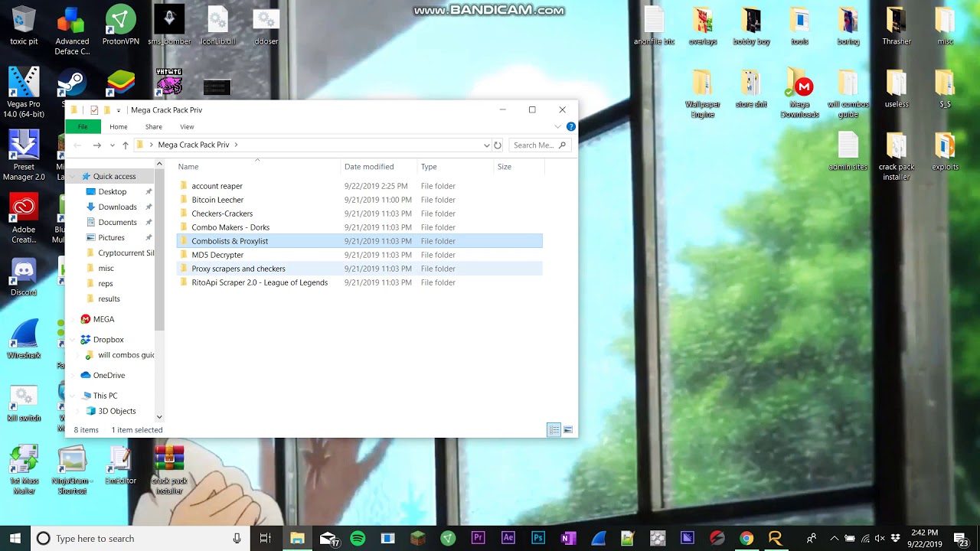Screen dimensions: 980x551
Task: Show hidden system tray icons
Action: [835, 539]
